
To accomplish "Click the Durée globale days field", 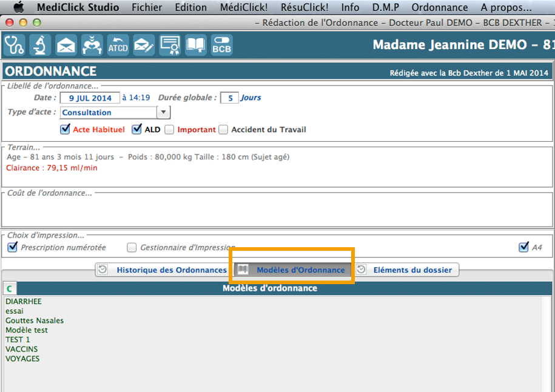I will click(x=229, y=98).
